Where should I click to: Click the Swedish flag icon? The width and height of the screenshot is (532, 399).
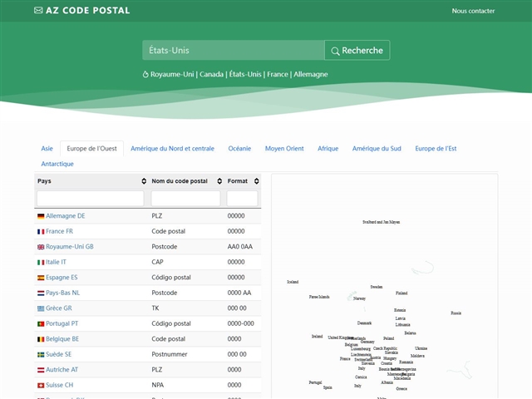pos(41,355)
